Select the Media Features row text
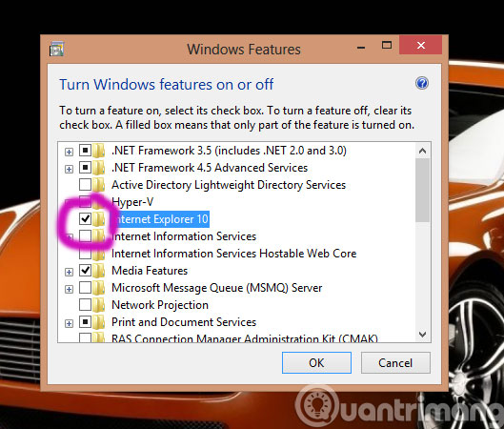The height and width of the screenshot is (429, 504). (x=150, y=271)
